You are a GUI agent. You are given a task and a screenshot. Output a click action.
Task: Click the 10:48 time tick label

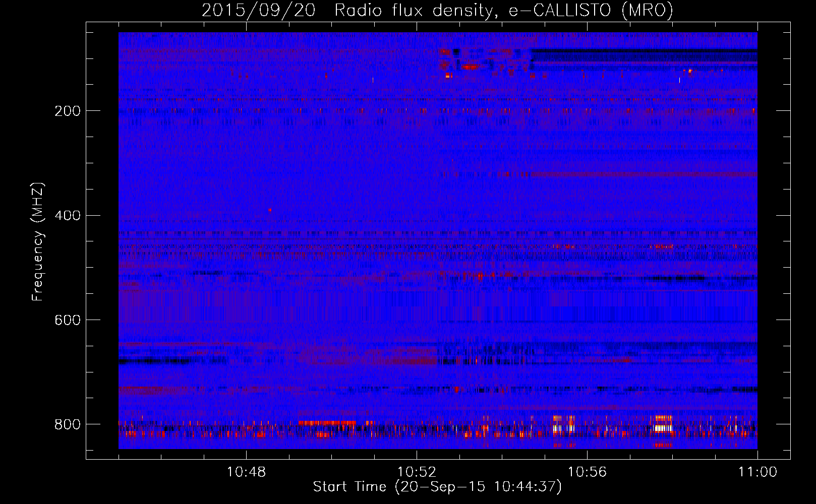point(246,472)
